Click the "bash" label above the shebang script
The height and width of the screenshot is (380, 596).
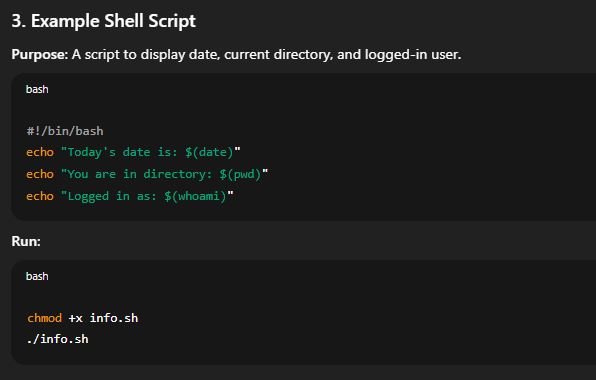tap(37, 89)
